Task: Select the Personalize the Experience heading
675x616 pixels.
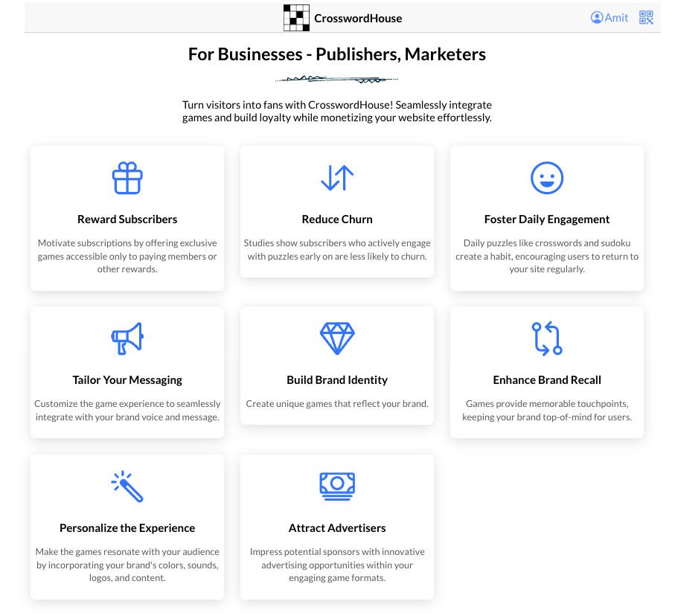Action: tap(127, 527)
